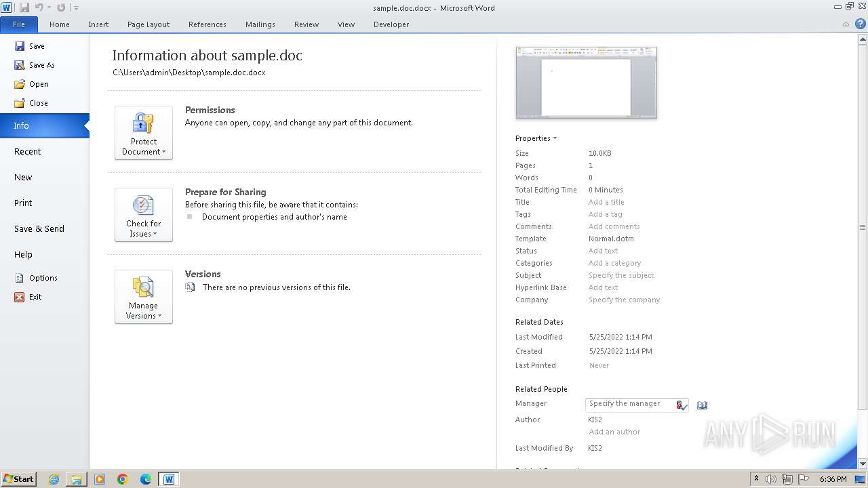Click the document preview thumbnail
868x488 pixels.
click(x=587, y=82)
